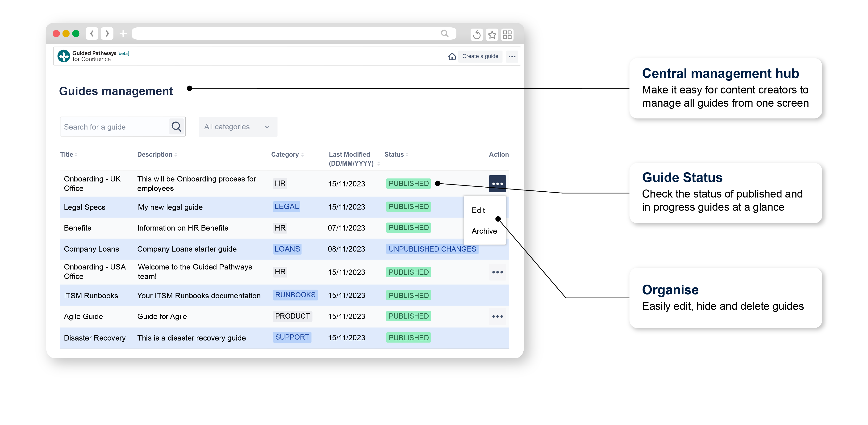This screenshot has width=868, height=425.
Task: Click the Legal Specs title
Action: click(85, 207)
